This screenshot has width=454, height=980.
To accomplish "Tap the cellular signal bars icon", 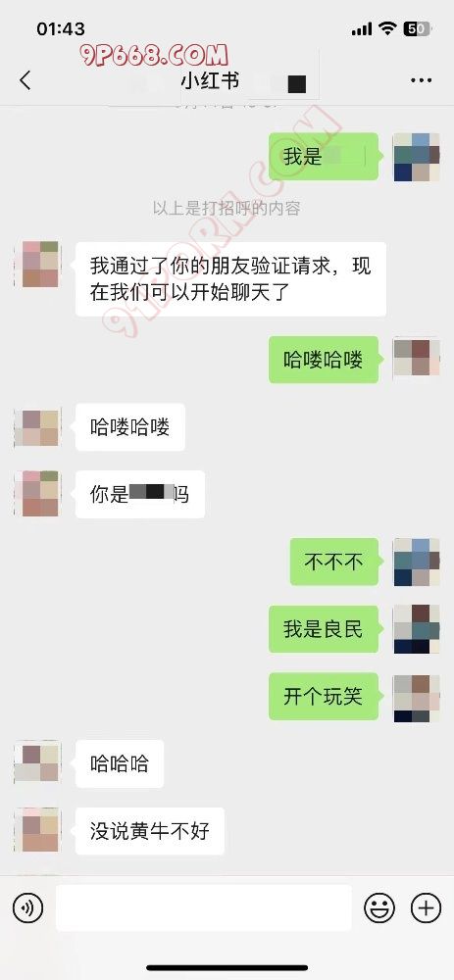I will tap(362, 29).
